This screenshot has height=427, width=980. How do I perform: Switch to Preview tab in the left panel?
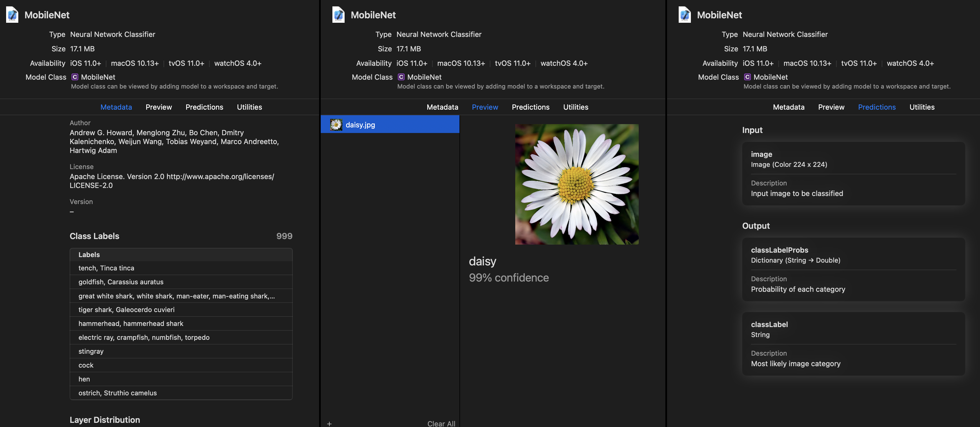pos(159,107)
